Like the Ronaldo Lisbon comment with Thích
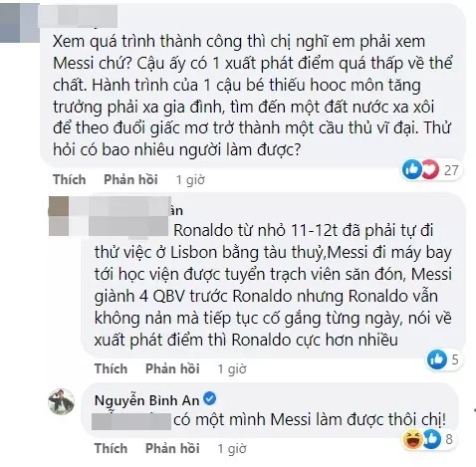This screenshot has width=476, height=467. pyautogui.click(x=111, y=368)
